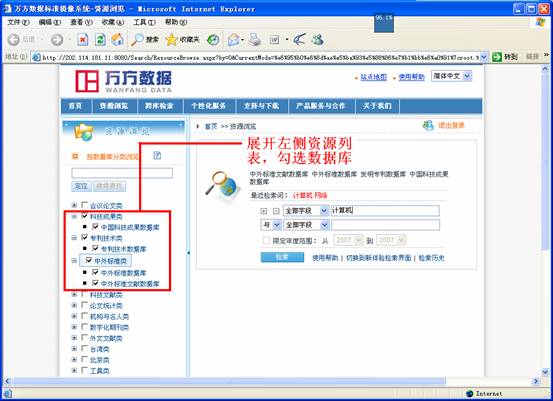This screenshot has height=401, width=553.
Task: Uncheck the 专利技术数据库 checkbox
Action: 95,248
